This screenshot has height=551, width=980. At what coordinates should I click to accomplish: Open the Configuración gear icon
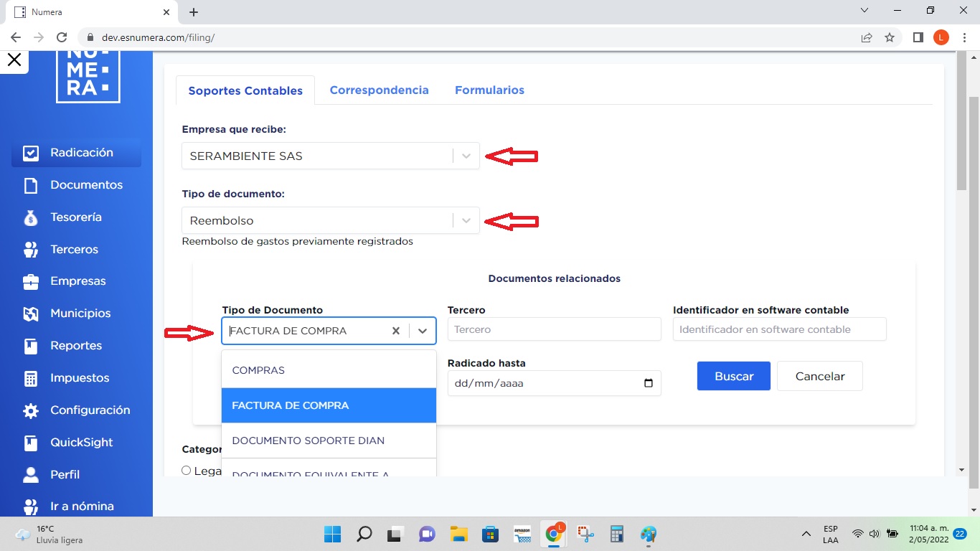(x=30, y=411)
